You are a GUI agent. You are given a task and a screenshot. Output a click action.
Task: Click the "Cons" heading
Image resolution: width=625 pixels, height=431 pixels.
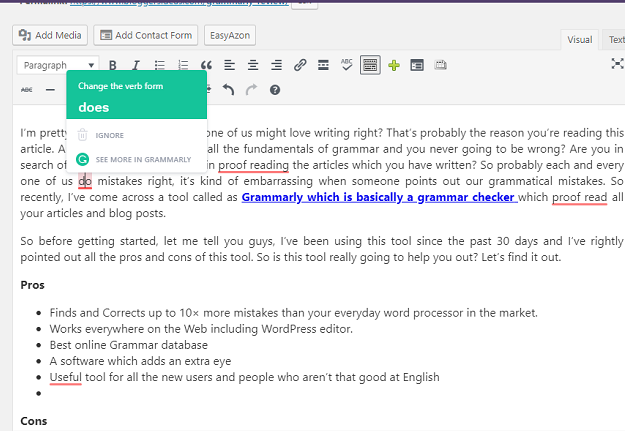[33, 421]
